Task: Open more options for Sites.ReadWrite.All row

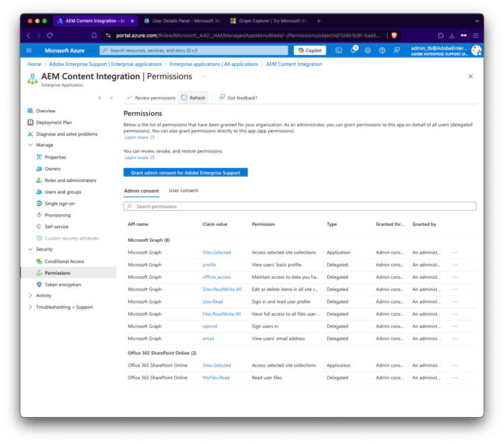Action: [x=454, y=290]
